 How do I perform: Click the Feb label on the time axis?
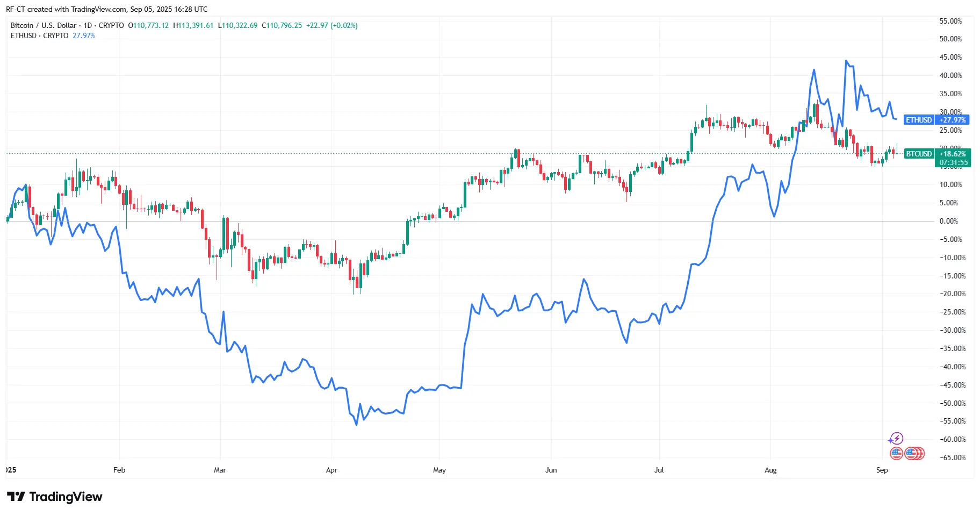tap(119, 470)
